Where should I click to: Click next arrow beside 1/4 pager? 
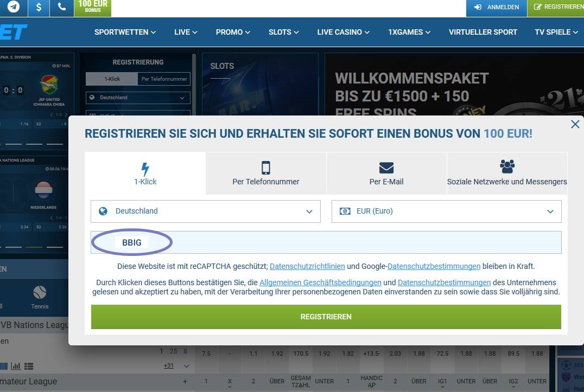point(66,217)
